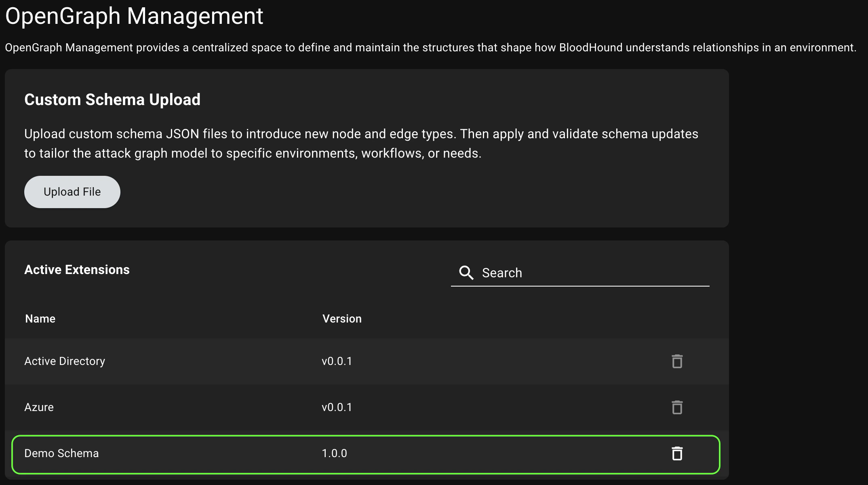Screen dimensions: 868x485
Task: Click the Name column header
Action: (40, 318)
